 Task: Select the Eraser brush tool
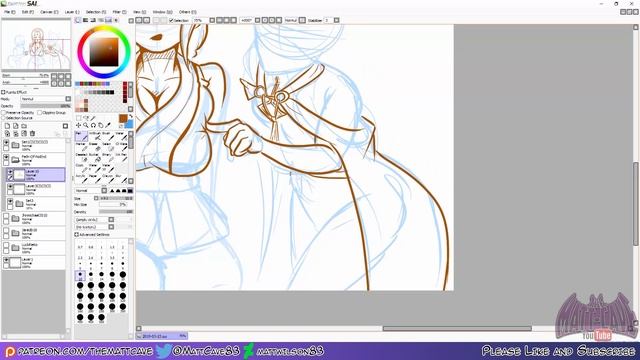(x=94, y=147)
